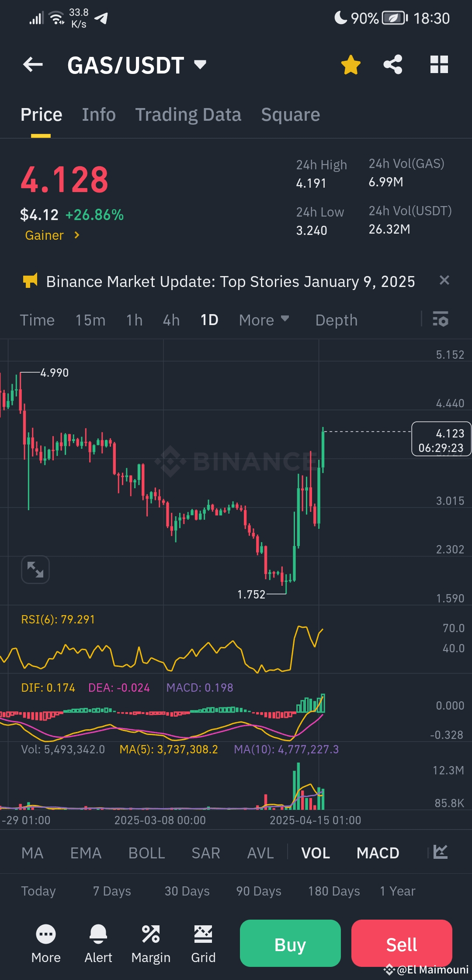The width and height of the screenshot is (472, 980).
Task: Toggle the AVL indicator
Action: coord(260,853)
